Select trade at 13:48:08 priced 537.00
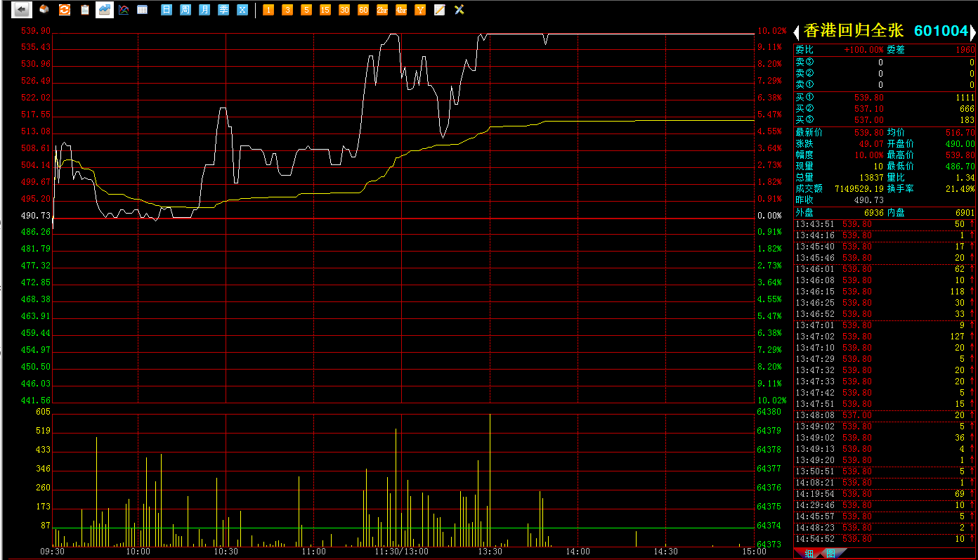 (885, 415)
